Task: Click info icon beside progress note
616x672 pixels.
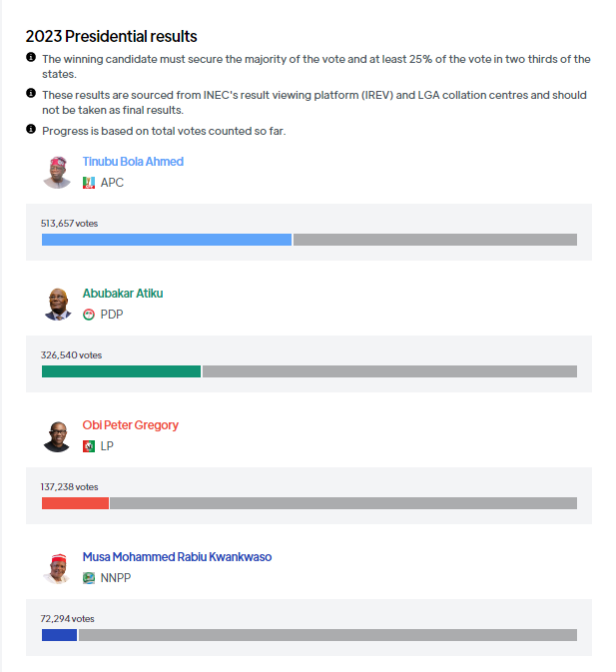Action: click(31, 130)
